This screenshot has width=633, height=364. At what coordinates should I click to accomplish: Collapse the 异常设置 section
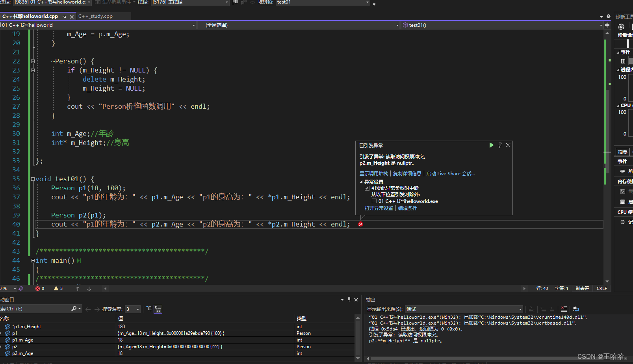click(x=361, y=182)
